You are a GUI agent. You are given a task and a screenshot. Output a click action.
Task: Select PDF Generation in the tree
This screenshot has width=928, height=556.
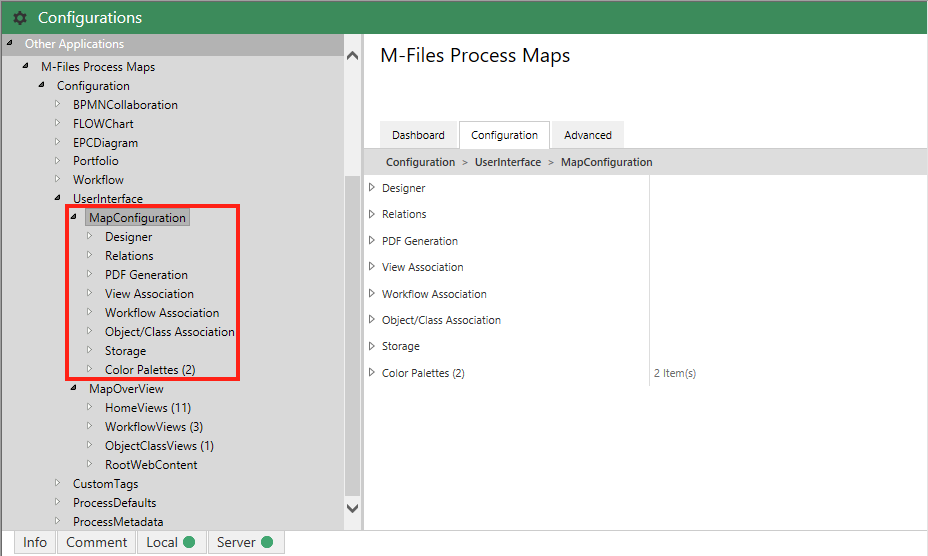[x=146, y=275]
